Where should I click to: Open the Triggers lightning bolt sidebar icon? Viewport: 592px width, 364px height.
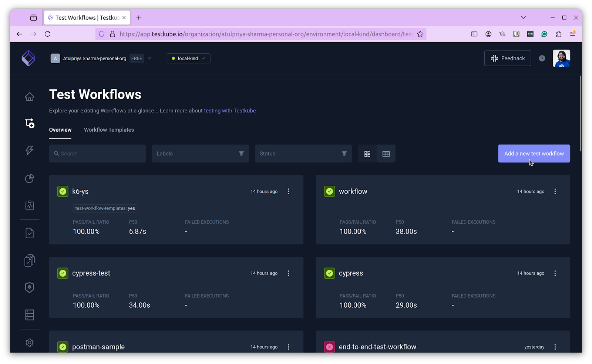[30, 150]
